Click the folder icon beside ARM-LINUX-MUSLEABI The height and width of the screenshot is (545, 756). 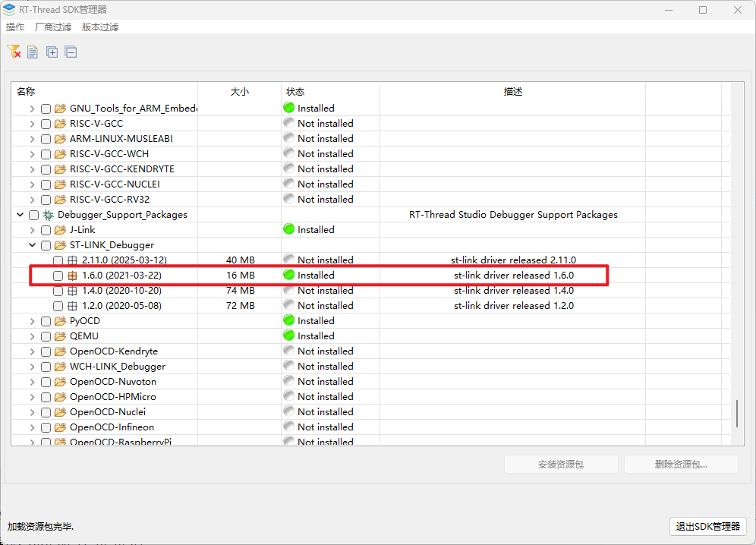pyautogui.click(x=60, y=139)
